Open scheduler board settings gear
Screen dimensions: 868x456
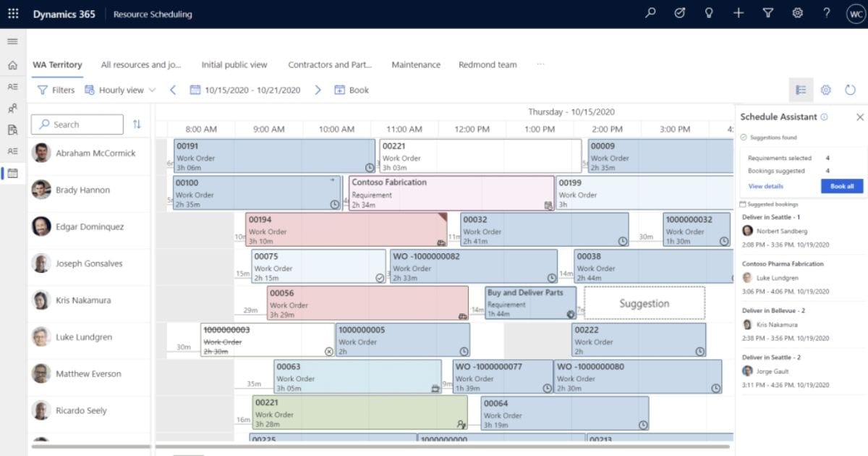(826, 90)
